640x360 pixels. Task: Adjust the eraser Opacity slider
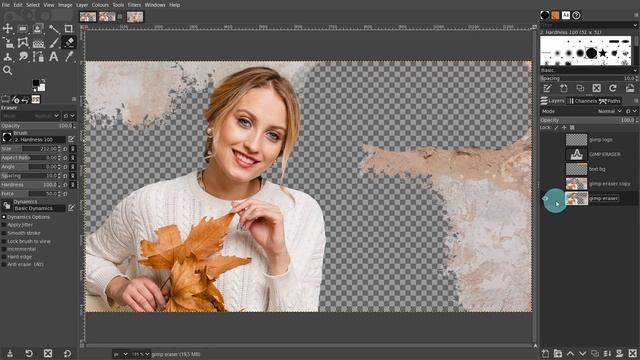tap(38, 126)
